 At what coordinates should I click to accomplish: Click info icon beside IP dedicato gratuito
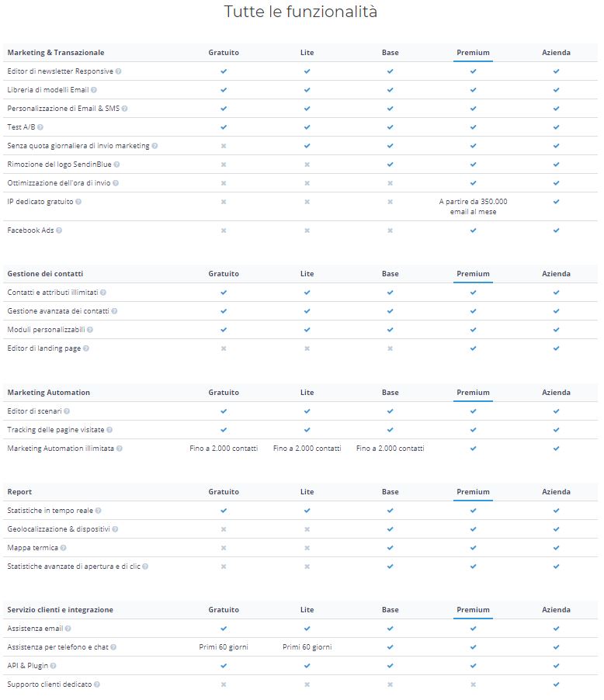(x=78, y=202)
